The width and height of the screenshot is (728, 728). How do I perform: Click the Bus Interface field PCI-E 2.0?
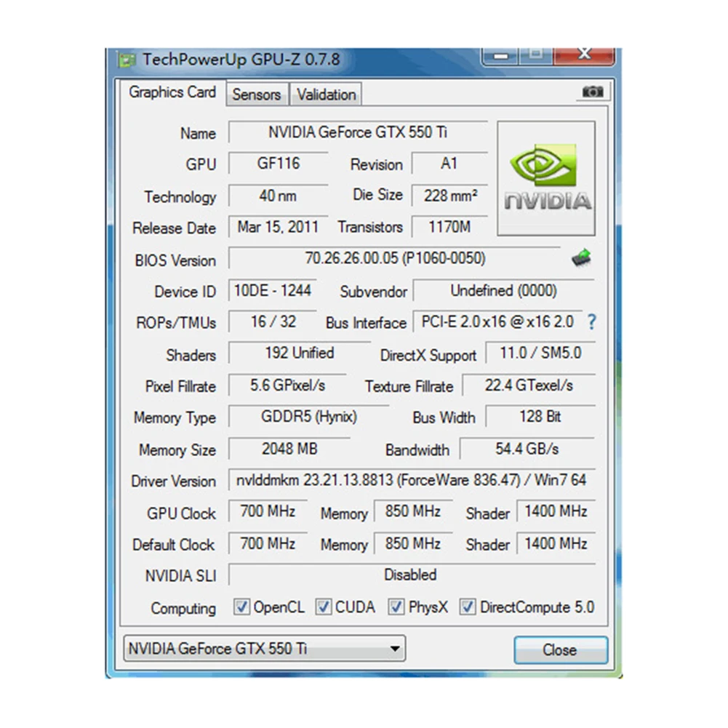(497, 321)
